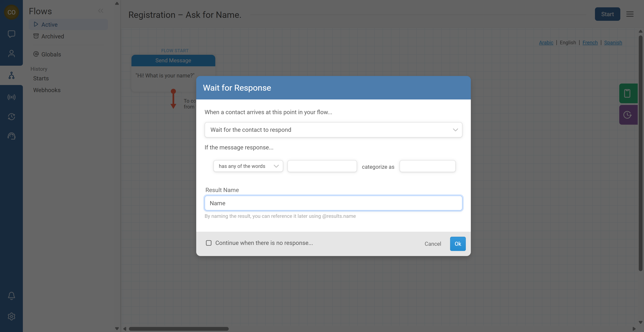
Task: Open Campaigns clock-arrow icon in sidebar
Action: tap(11, 117)
